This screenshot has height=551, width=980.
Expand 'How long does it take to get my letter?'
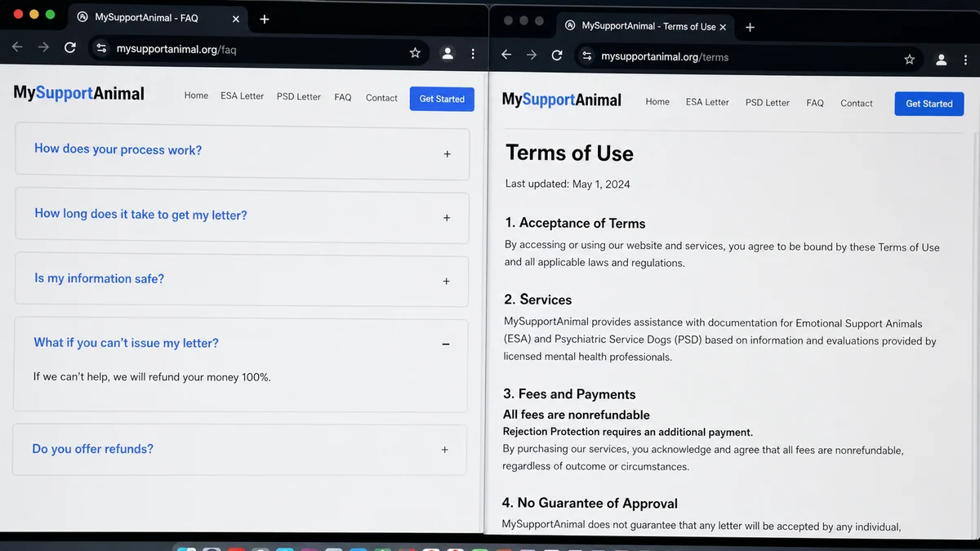[x=242, y=216]
